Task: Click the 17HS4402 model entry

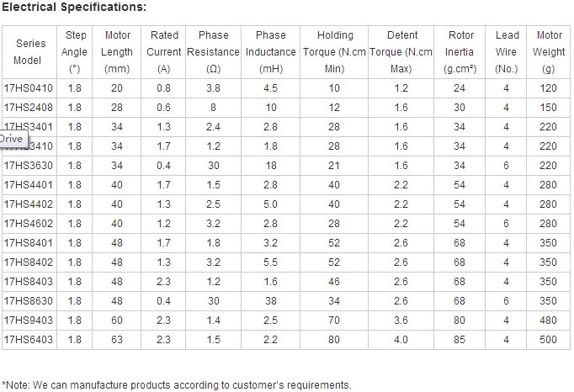Action: point(29,204)
